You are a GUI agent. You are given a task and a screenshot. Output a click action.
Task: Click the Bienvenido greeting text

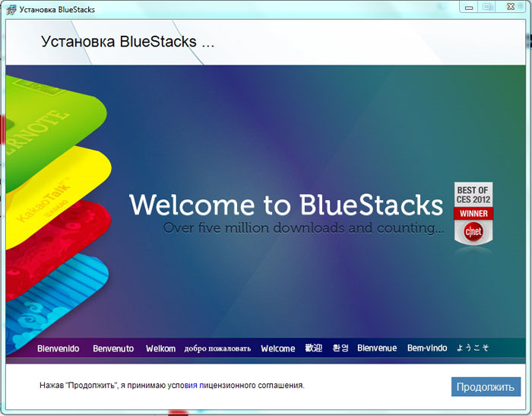pos(58,348)
